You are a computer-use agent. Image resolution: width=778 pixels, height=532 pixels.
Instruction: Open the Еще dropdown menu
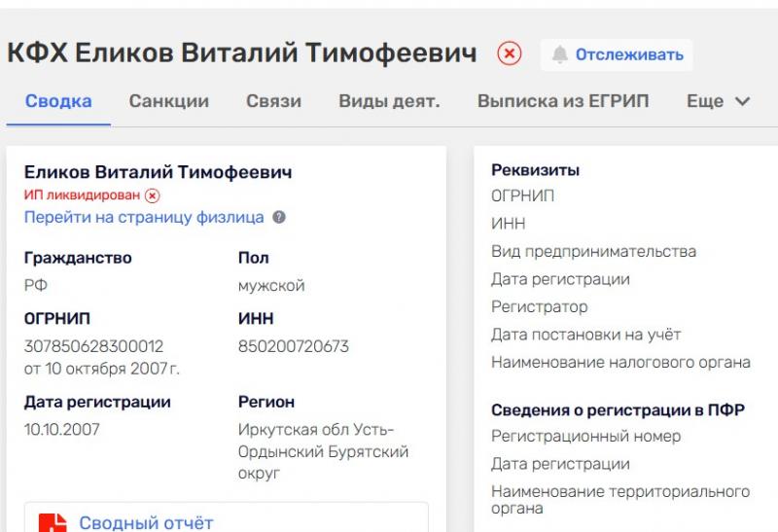coord(718,101)
